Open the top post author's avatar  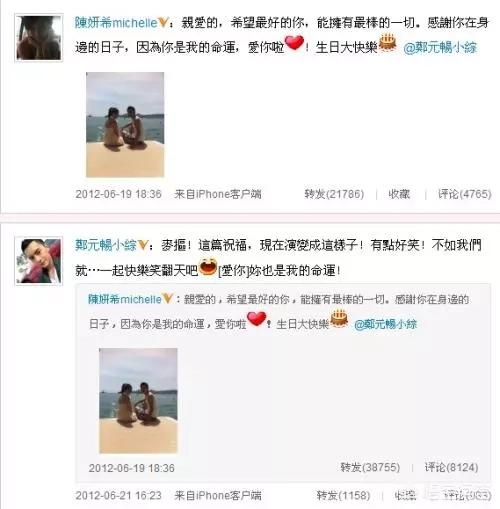(x=39, y=38)
